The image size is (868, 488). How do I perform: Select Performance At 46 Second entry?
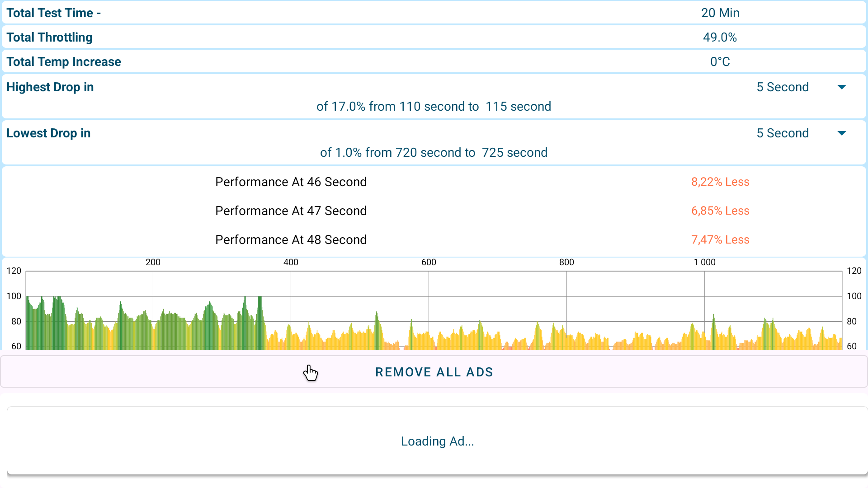pyautogui.click(x=291, y=182)
